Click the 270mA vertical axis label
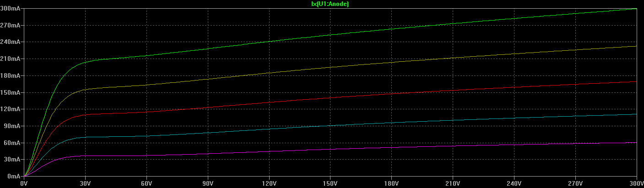The image size is (644, 188). (10, 25)
